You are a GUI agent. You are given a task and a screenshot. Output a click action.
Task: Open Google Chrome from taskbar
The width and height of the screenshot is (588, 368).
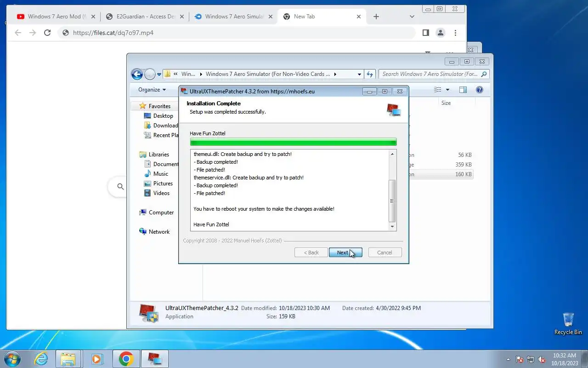tap(126, 359)
